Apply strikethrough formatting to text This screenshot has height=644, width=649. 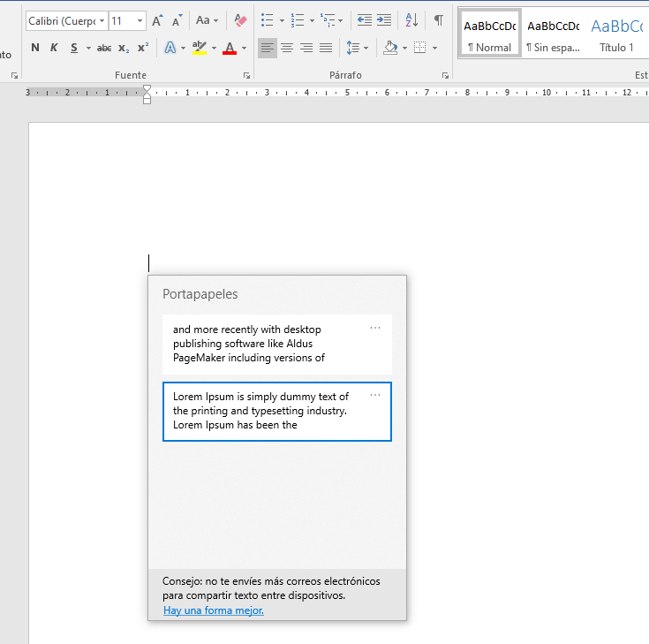(x=103, y=48)
